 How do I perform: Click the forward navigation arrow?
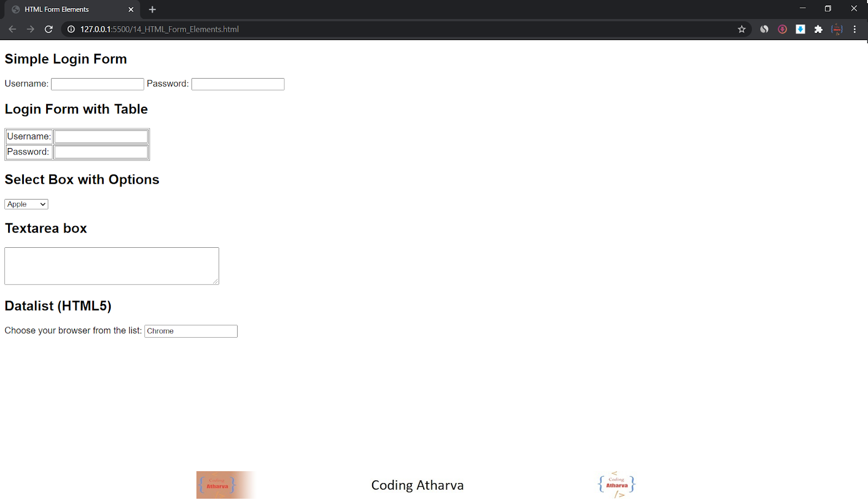pyautogui.click(x=30, y=29)
